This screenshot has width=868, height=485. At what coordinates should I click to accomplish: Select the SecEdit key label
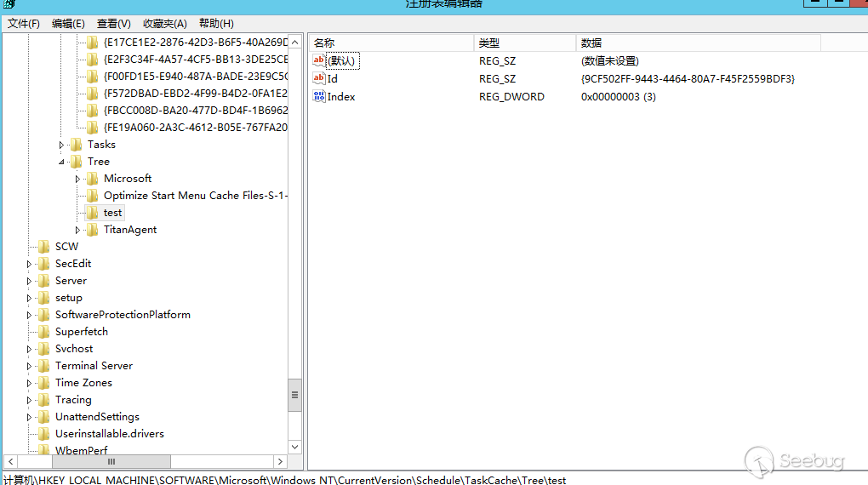[x=73, y=264]
